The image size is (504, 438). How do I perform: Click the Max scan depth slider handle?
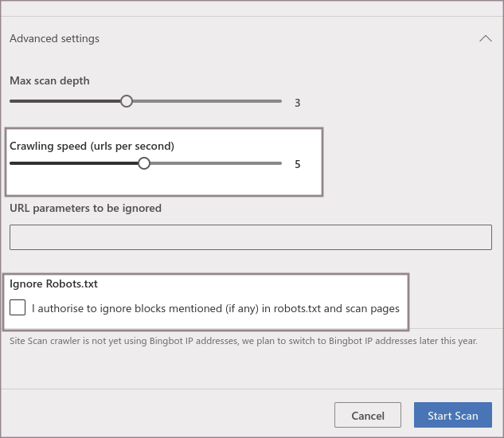126,101
